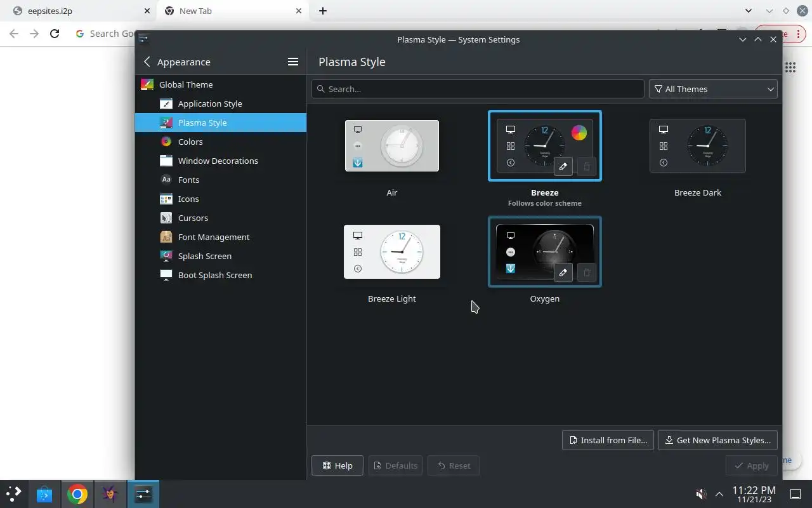This screenshot has height=508, width=812.
Task: Select Application Style in sidebar
Action: 221,104
